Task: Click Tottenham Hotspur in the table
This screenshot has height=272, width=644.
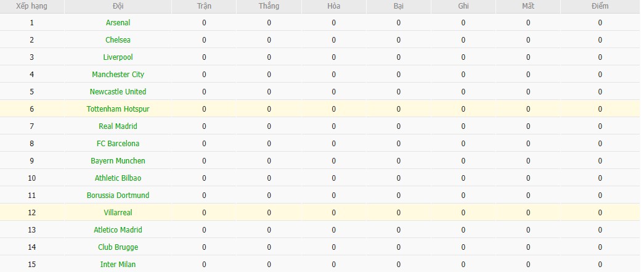Action: (x=118, y=109)
